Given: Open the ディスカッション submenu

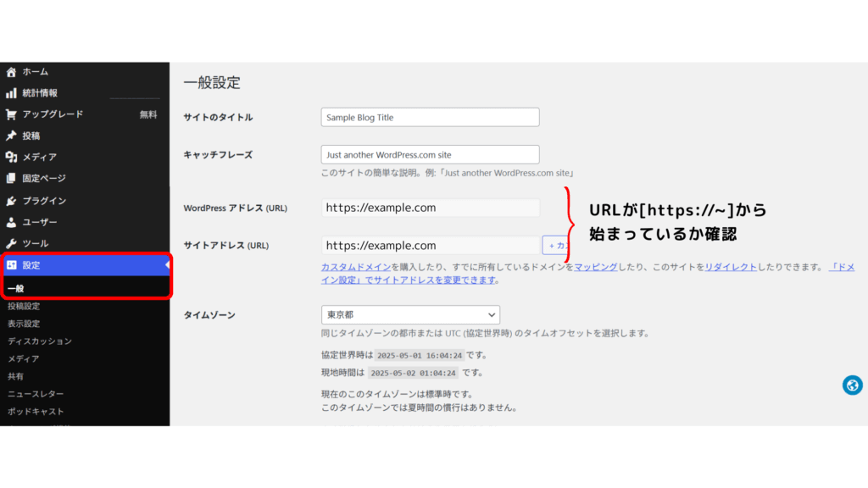Looking at the screenshot, I should click(x=40, y=341).
